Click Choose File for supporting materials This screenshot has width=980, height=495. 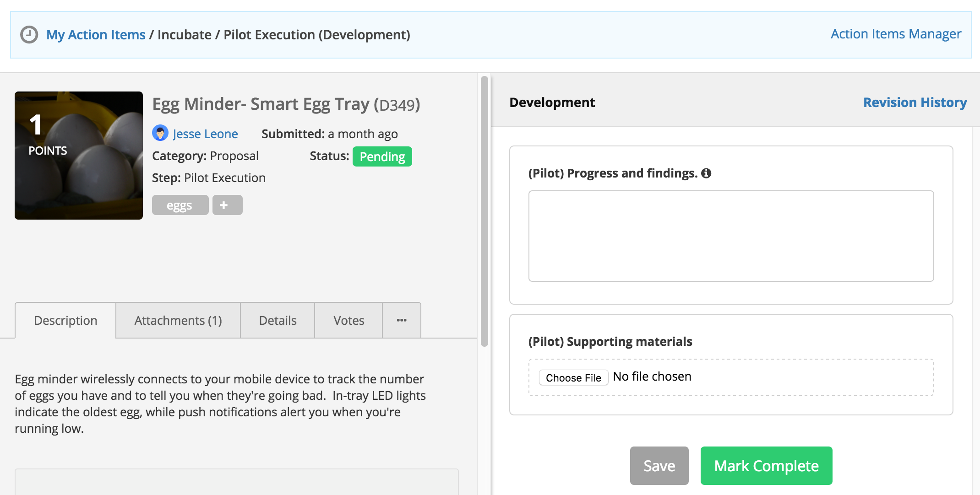(x=573, y=377)
